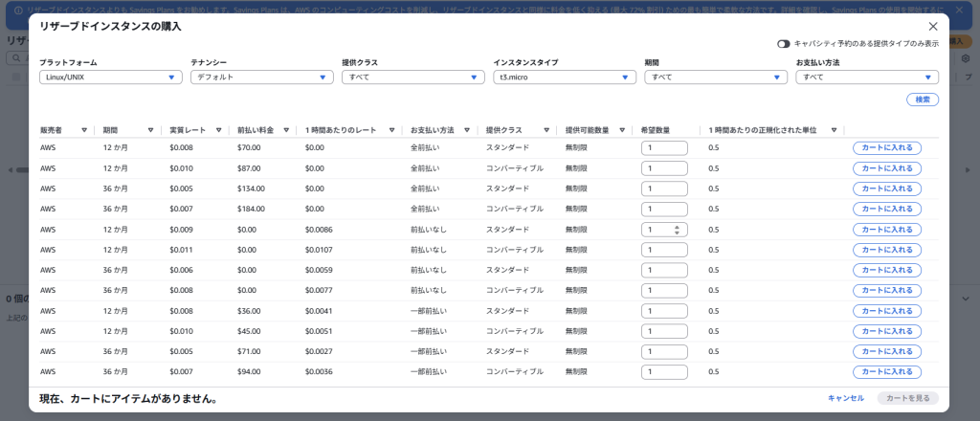Sort table by 実質レート column icon
This screenshot has height=421, width=980.
click(219, 130)
